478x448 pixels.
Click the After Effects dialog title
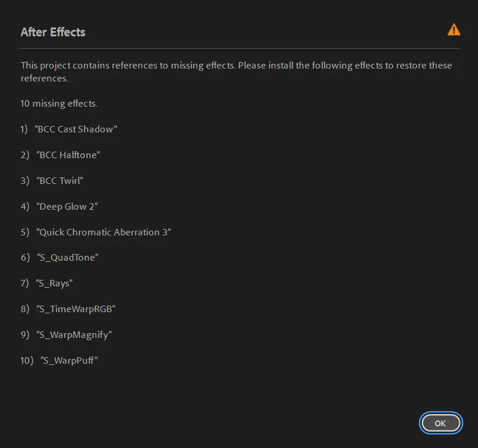(x=53, y=32)
